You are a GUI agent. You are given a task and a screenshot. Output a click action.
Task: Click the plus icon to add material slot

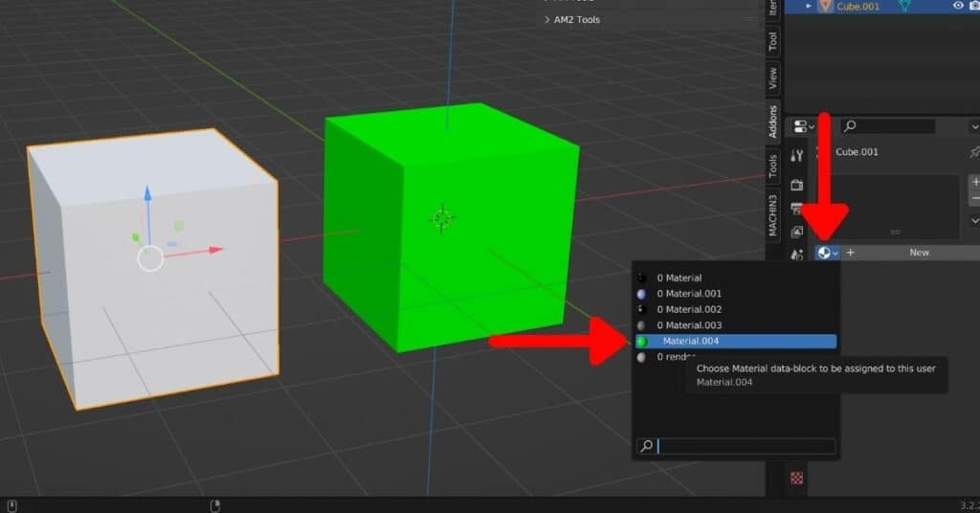tap(974, 181)
